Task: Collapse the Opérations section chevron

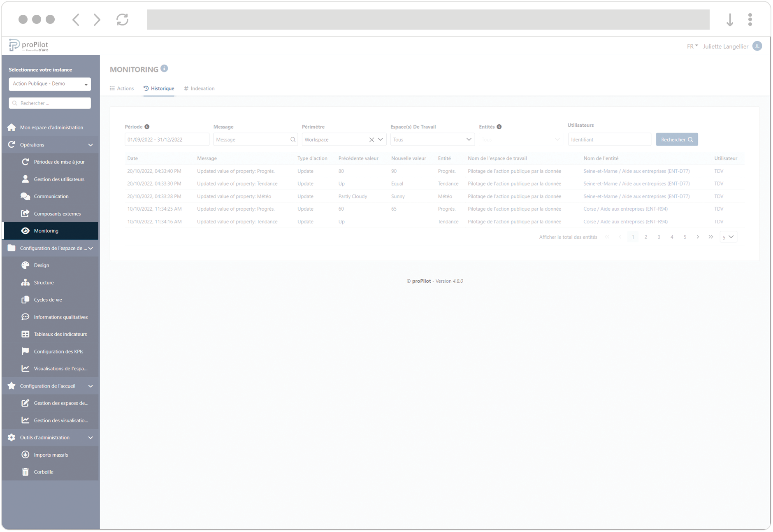Action: pyautogui.click(x=91, y=144)
